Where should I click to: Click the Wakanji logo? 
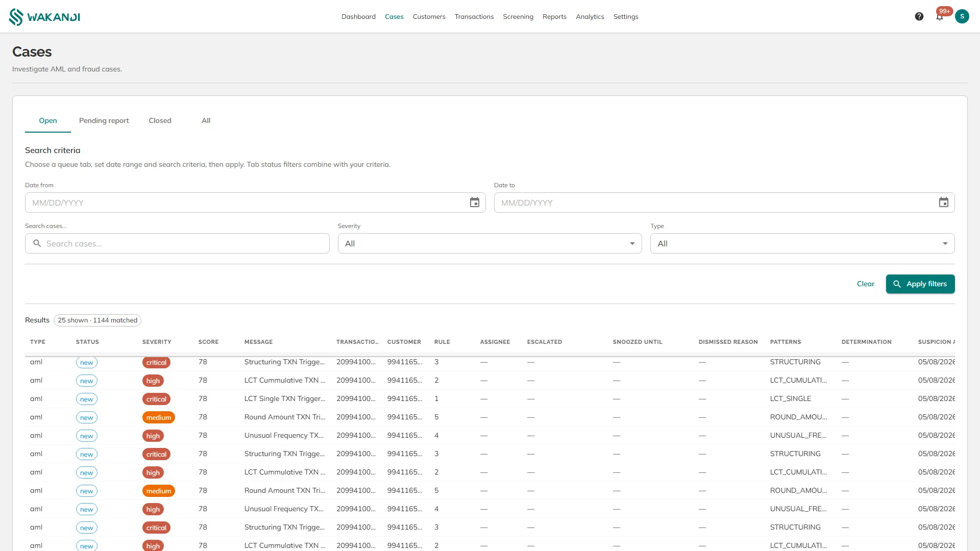pos(44,17)
